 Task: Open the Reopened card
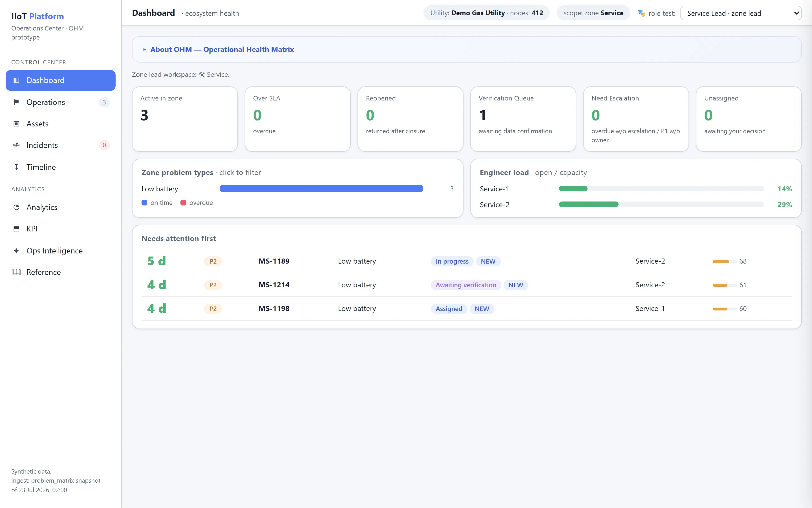pos(410,119)
